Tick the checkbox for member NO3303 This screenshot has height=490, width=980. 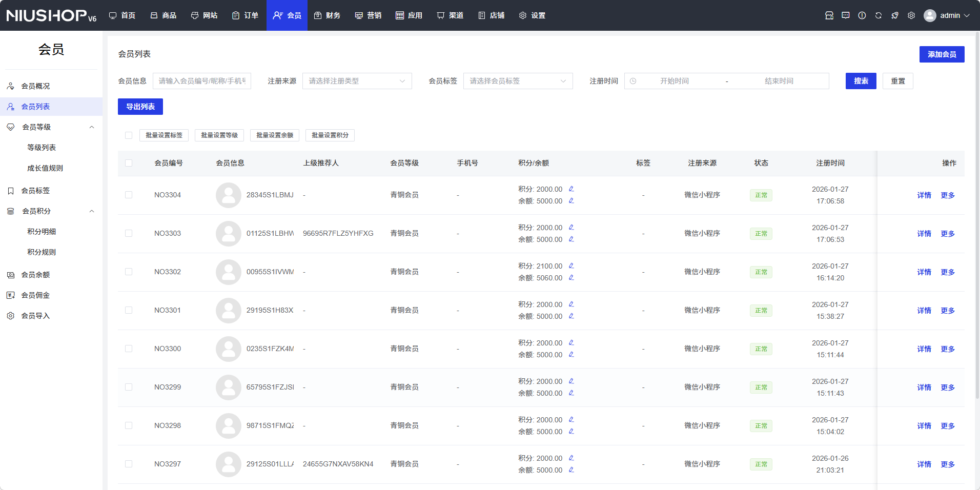tap(129, 233)
